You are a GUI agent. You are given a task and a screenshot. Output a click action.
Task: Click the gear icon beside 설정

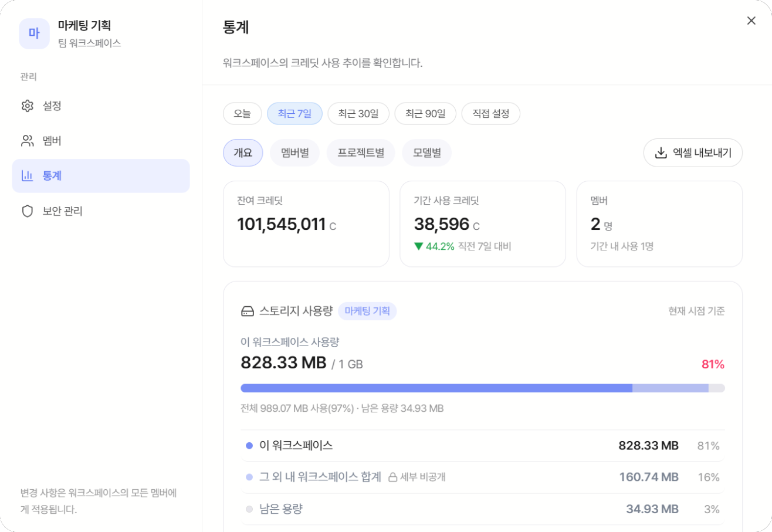click(x=28, y=106)
